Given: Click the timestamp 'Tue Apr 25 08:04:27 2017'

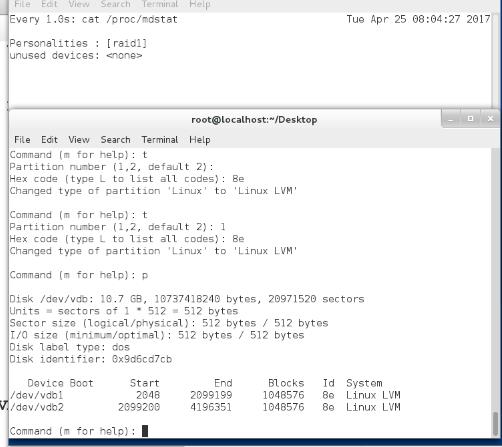Looking at the screenshot, I should tap(418, 19).
